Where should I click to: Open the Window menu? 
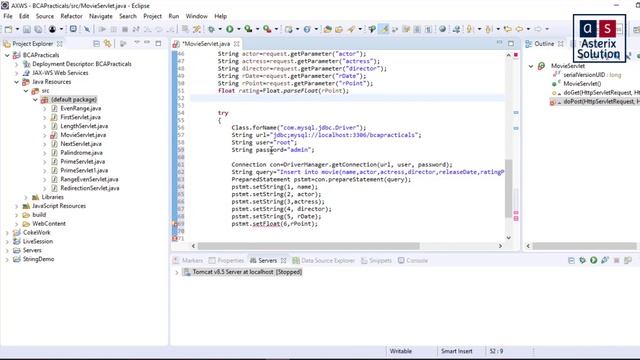[x=196, y=16]
